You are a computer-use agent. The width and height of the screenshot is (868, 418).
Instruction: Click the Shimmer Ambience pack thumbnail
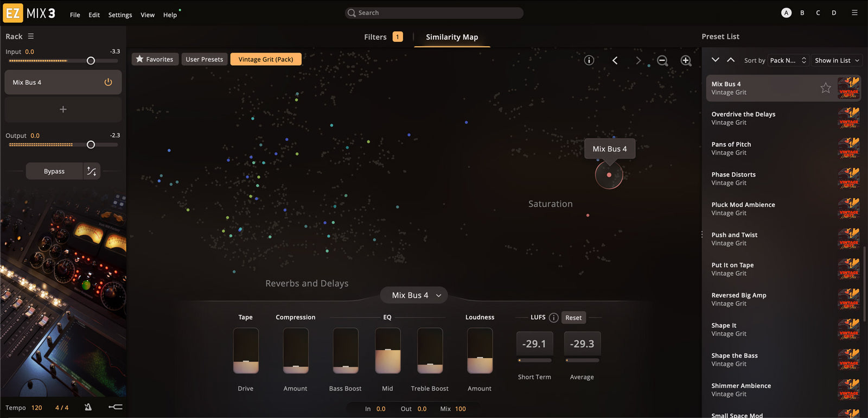tap(848, 390)
